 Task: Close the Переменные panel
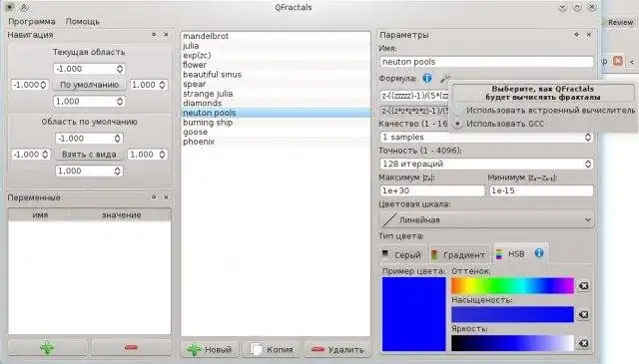click(166, 197)
